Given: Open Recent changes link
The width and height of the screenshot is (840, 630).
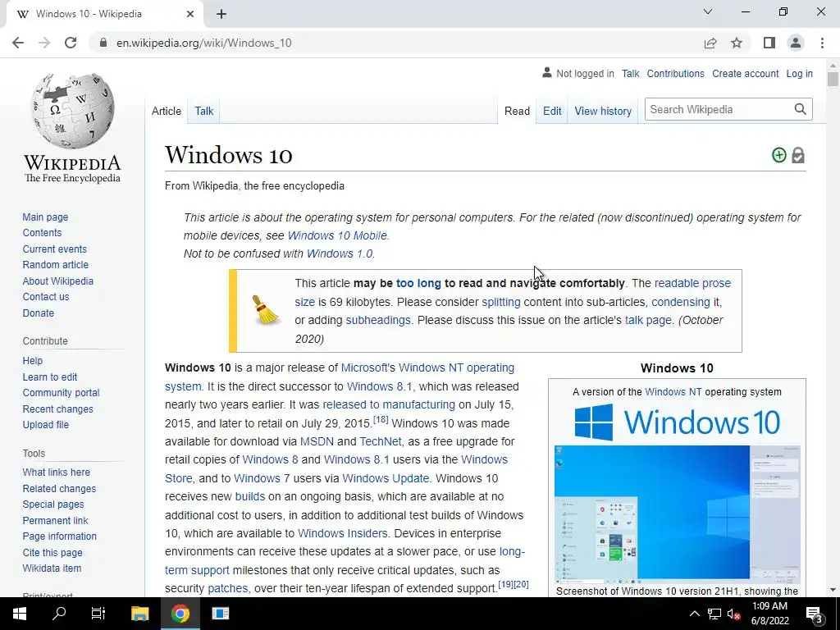Looking at the screenshot, I should pos(58,409).
